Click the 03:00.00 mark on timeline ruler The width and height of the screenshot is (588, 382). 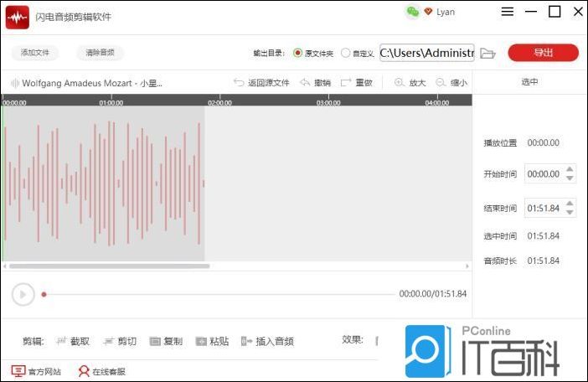(x=328, y=102)
